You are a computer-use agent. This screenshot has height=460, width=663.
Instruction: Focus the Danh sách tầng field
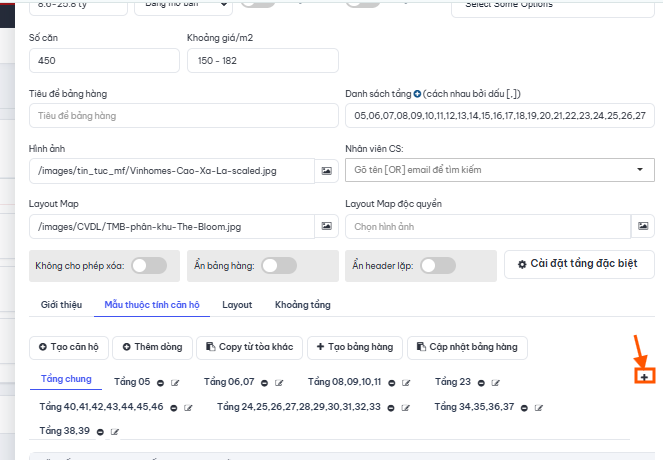(500, 115)
